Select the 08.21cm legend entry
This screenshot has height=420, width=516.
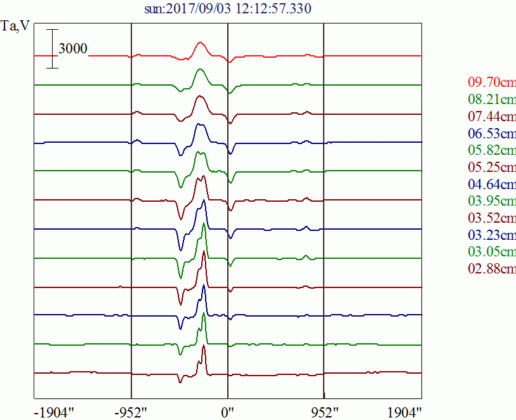click(492, 99)
